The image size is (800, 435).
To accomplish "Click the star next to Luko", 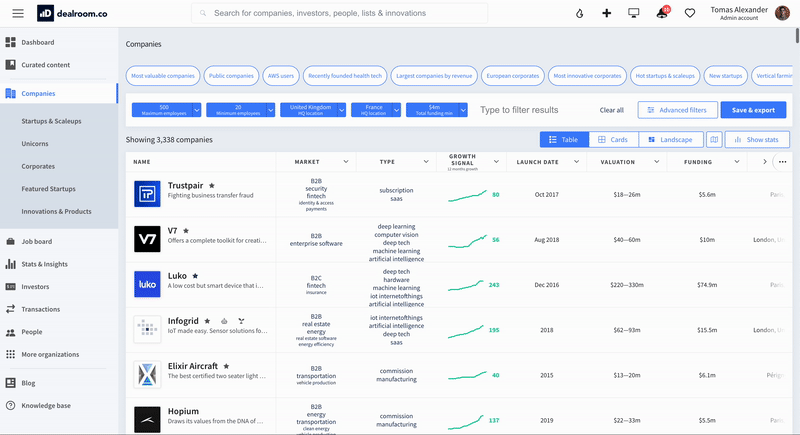I will (195, 276).
